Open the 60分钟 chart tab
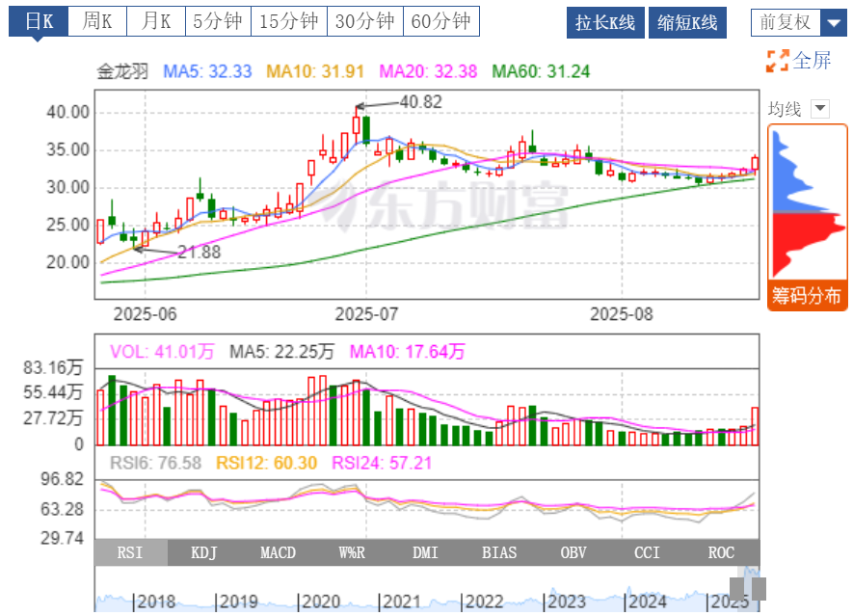Viewport: 853px width, 616px height. [x=441, y=22]
